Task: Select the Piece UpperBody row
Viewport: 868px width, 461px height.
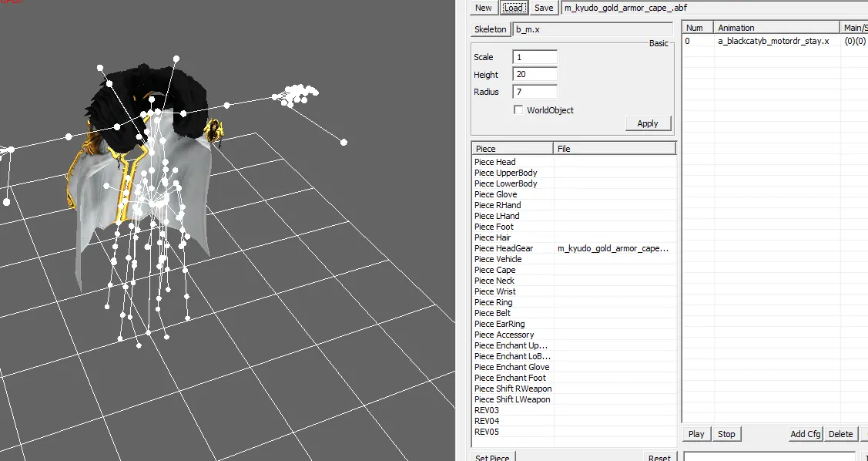Action: click(574, 173)
